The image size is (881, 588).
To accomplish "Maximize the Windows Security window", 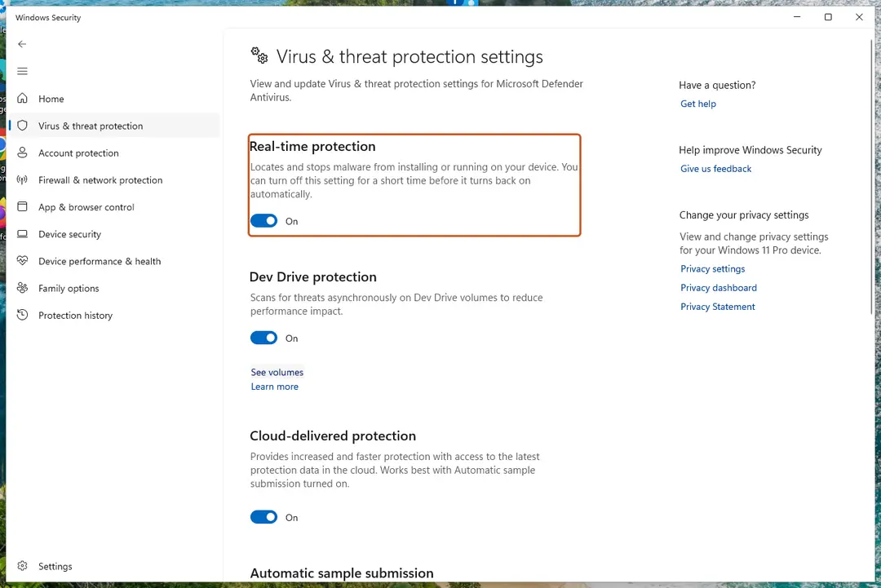I will pos(828,17).
